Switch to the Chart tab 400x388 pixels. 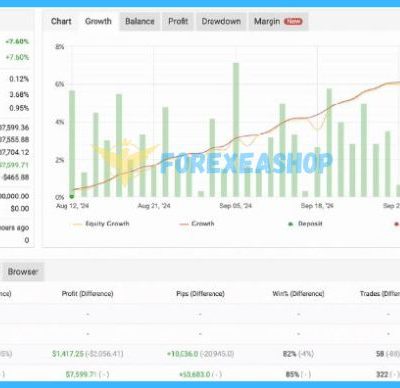(x=61, y=21)
